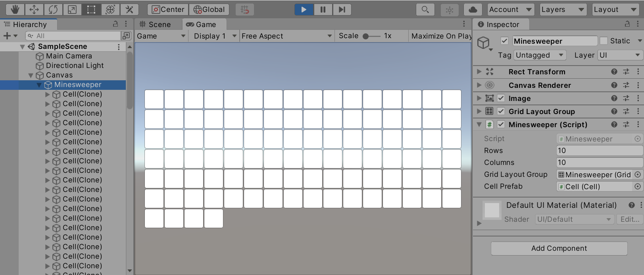The height and width of the screenshot is (275, 644).
Task: Open the Free Aspect dropdown
Action: click(286, 36)
